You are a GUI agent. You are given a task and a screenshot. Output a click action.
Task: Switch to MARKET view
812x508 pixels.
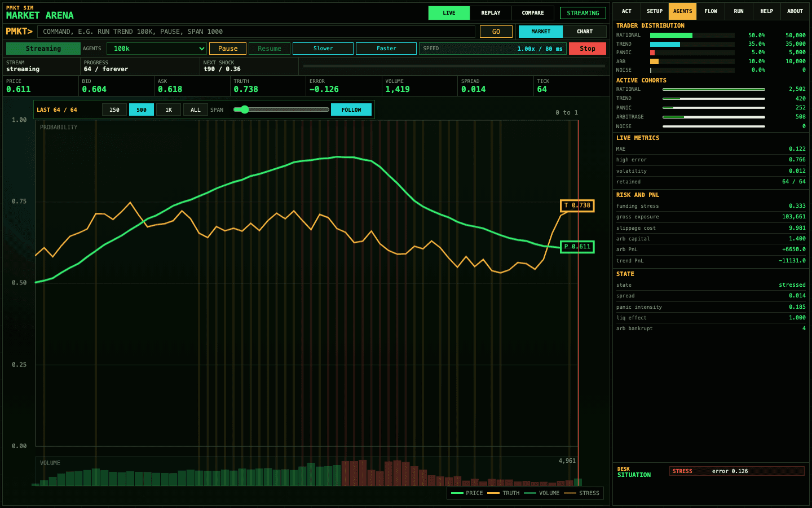coord(541,32)
